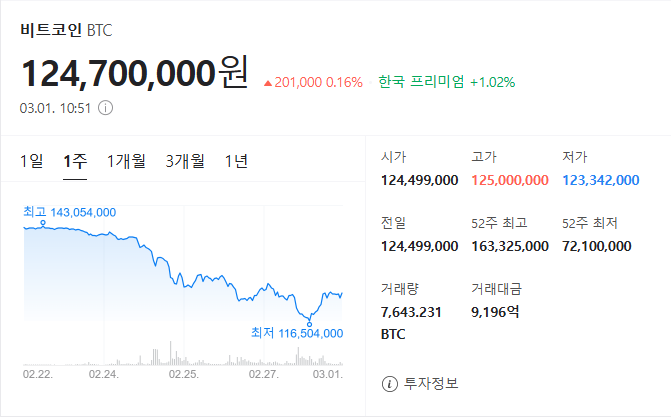The image size is (671, 417).
Task: Click the red ▲201,000 0.16% change indicator
Action: coord(312,82)
